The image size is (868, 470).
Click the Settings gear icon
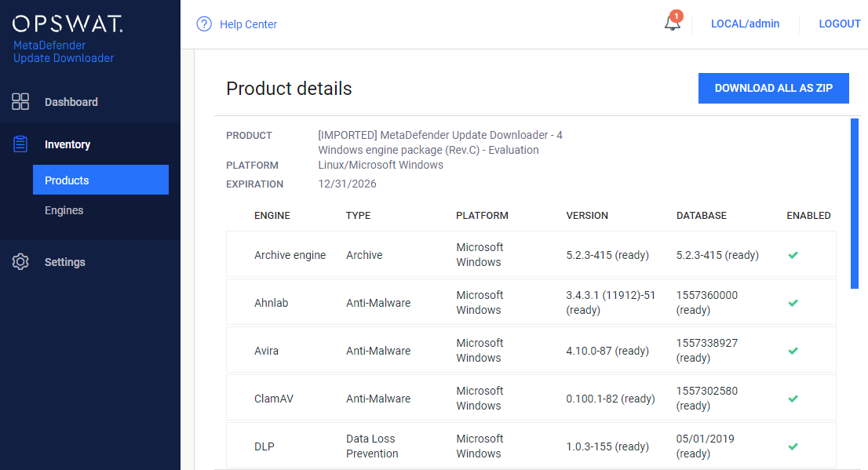pos(20,262)
